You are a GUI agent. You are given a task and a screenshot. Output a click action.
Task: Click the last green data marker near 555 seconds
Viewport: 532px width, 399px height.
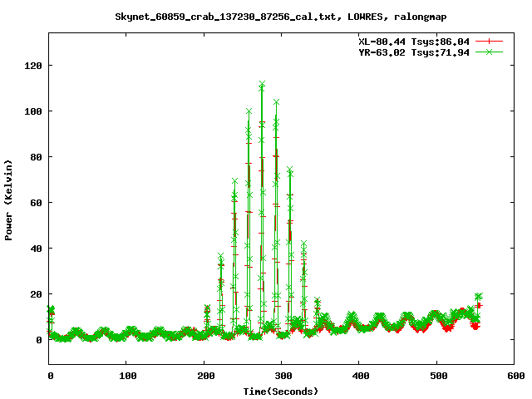(479, 297)
